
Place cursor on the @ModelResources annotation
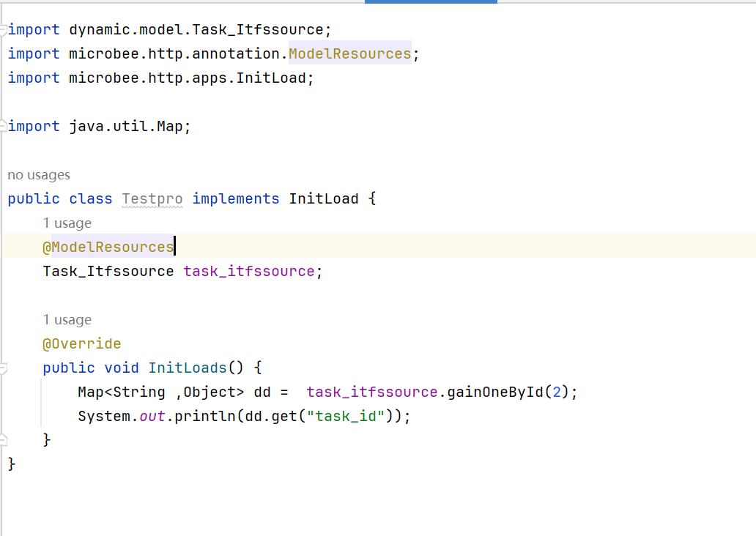(108, 247)
